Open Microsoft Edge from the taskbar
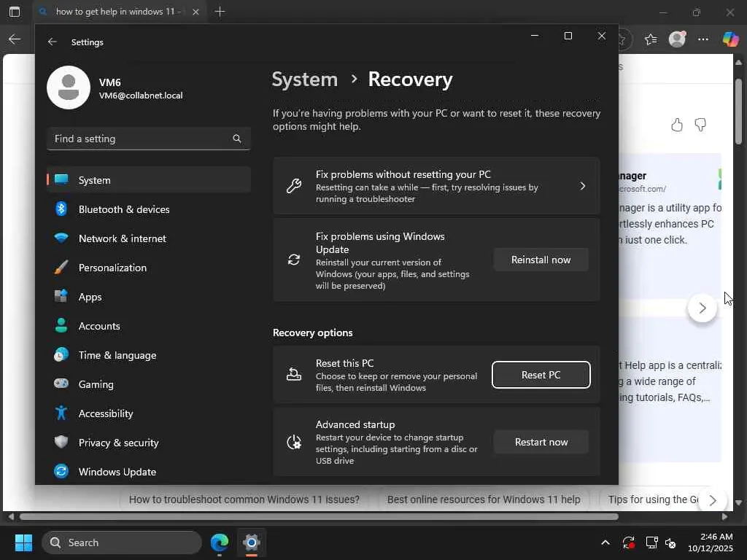The height and width of the screenshot is (560, 747). point(220,542)
